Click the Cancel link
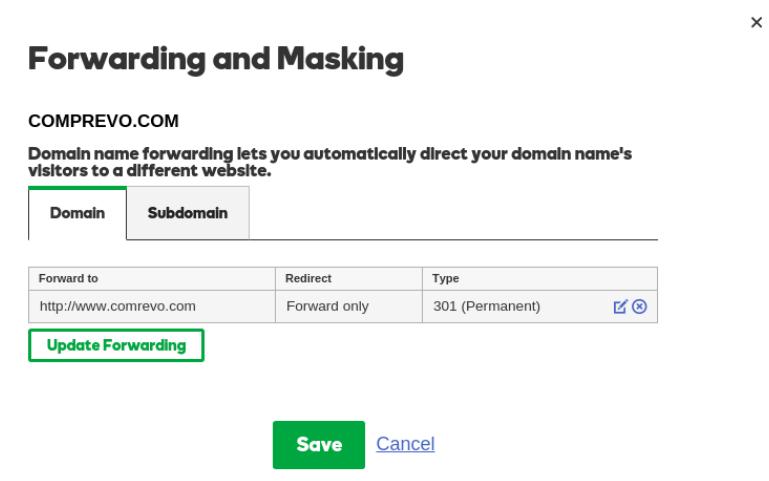769x481 pixels. click(405, 444)
